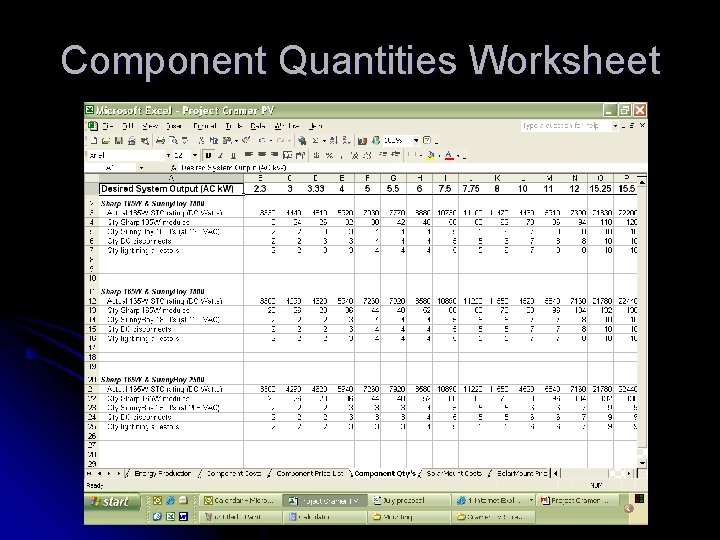
Task: Click Decrease Indent icon
Action: coord(383,155)
